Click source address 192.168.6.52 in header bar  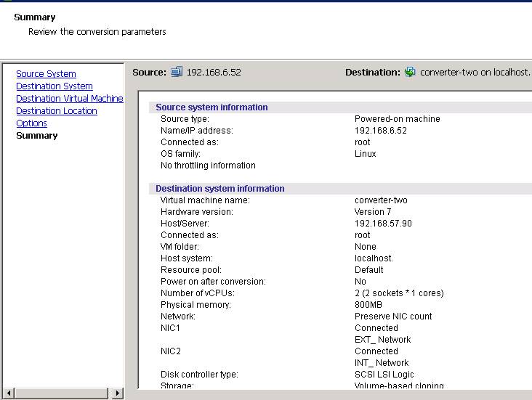214,73
